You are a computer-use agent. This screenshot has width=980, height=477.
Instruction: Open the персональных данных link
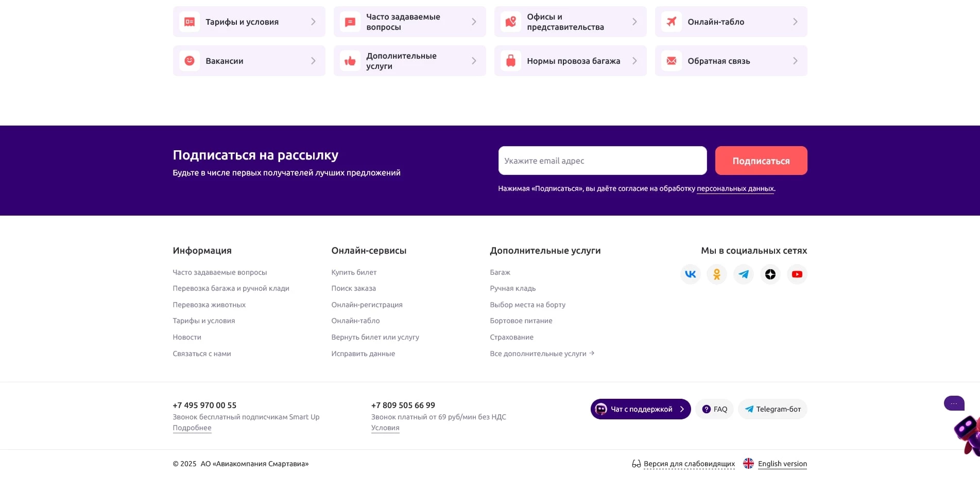pos(735,188)
